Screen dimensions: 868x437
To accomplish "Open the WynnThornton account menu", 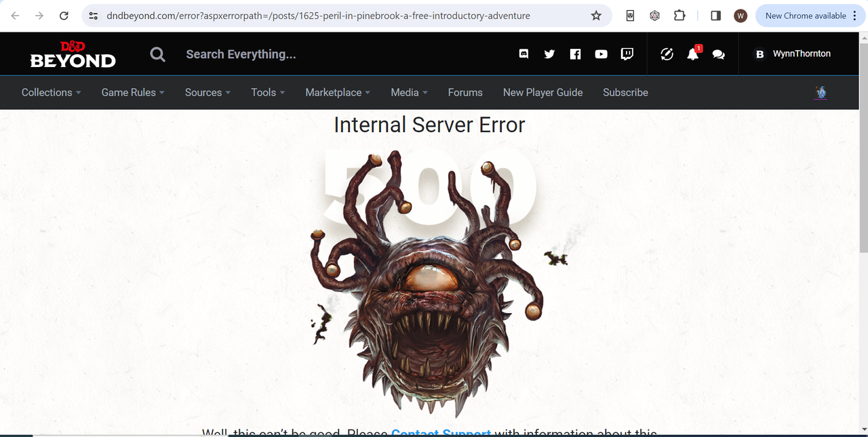I will tap(793, 54).
